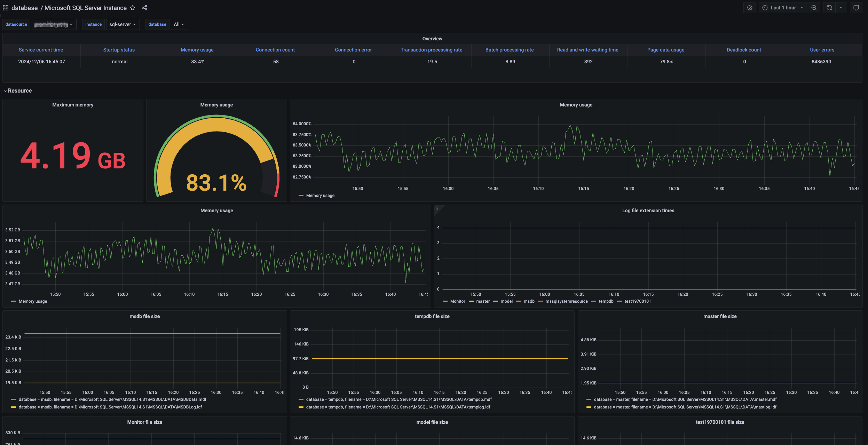This screenshot has width=868, height=445.
Task: Open the Last 1 hour time picker
Action: pyautogui.click(x=783, y=8)
